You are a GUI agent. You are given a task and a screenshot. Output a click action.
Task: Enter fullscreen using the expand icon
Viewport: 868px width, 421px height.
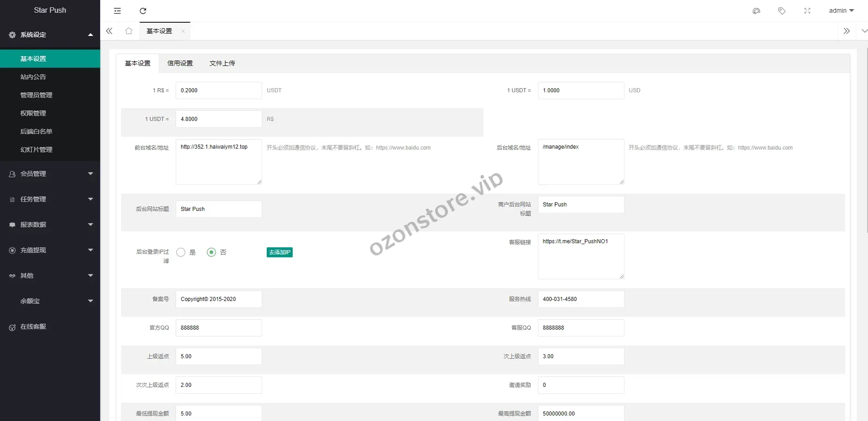pos(807,11)
